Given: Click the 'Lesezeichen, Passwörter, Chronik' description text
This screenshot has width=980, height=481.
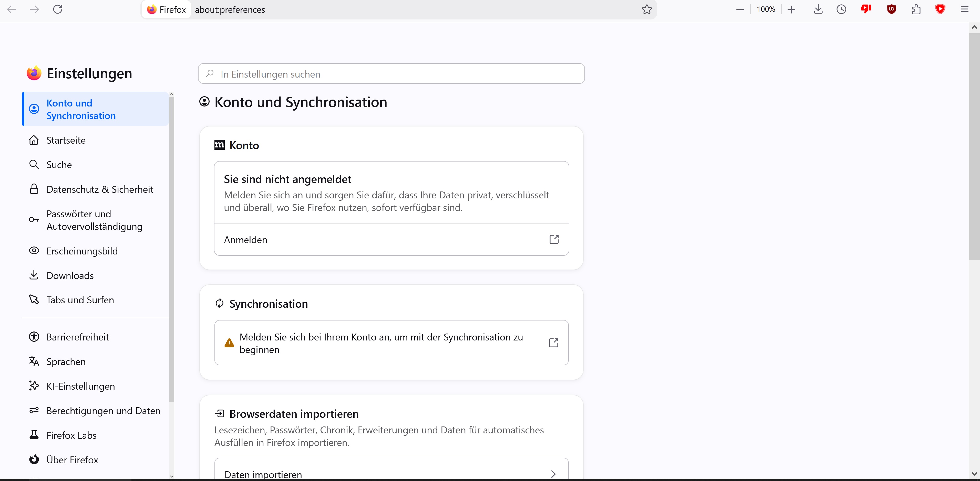Looking at the screenshot, I should [379, 436].
